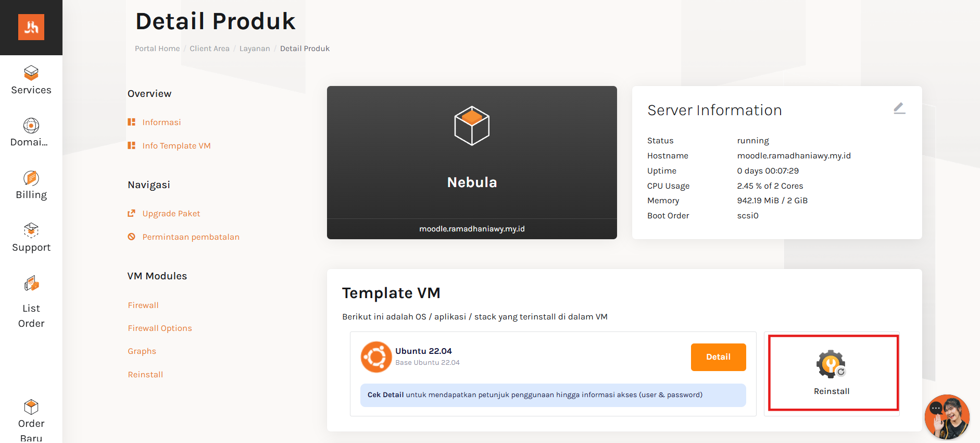
Task: Click the Ubuntu logo in Template VM card
Action: point(376,356)
